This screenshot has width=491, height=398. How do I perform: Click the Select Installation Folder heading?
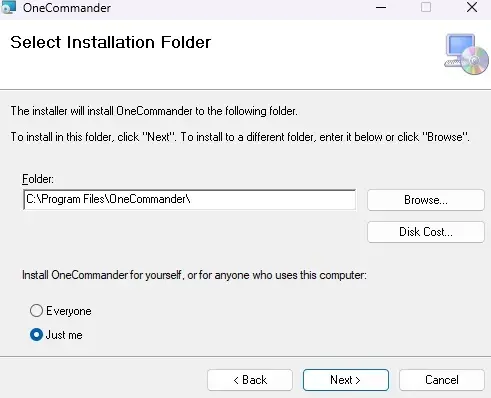[111, 42]
